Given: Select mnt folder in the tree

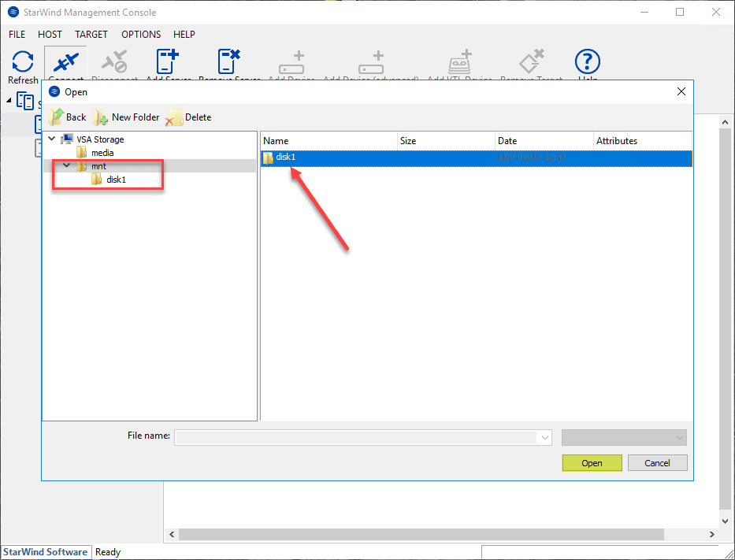Looking at the screenshot, I should (x=99, y=166).
